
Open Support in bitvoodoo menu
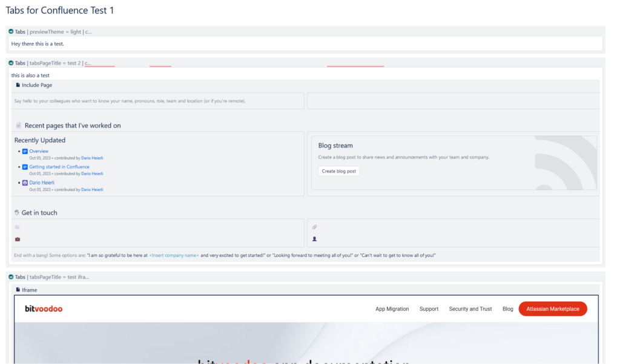point(429,309)
